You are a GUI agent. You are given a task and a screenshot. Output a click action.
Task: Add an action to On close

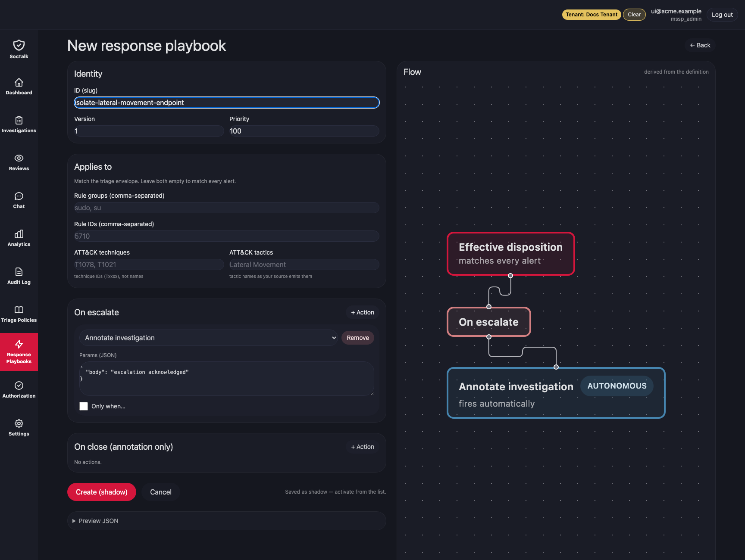[363, 447]
